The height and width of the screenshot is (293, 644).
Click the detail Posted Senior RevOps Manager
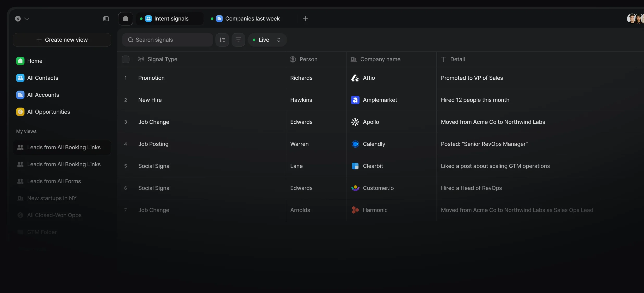point(484,144)
